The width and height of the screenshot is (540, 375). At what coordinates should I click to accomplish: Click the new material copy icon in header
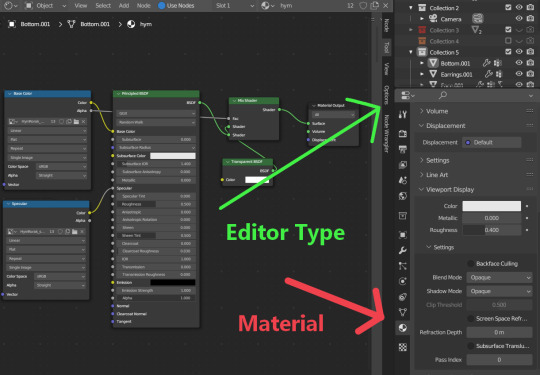[x=375, y=6]
